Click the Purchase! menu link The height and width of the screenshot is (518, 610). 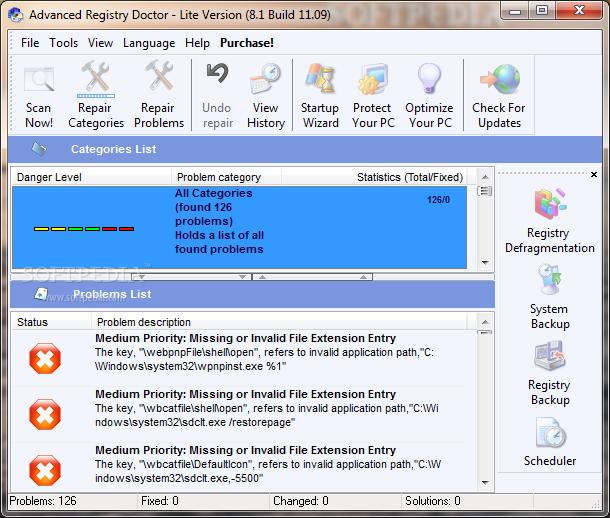pyautogui.click(x=246, y=43)
